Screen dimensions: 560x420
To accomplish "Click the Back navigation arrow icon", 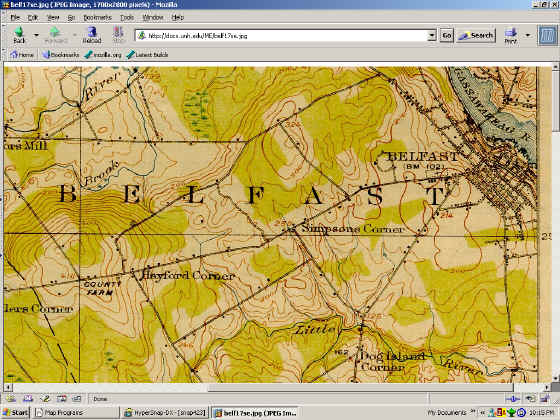I will click(19, 32).
